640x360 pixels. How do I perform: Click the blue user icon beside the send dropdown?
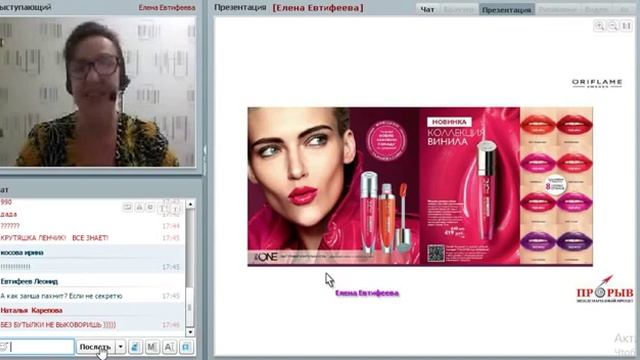(135, 347)
